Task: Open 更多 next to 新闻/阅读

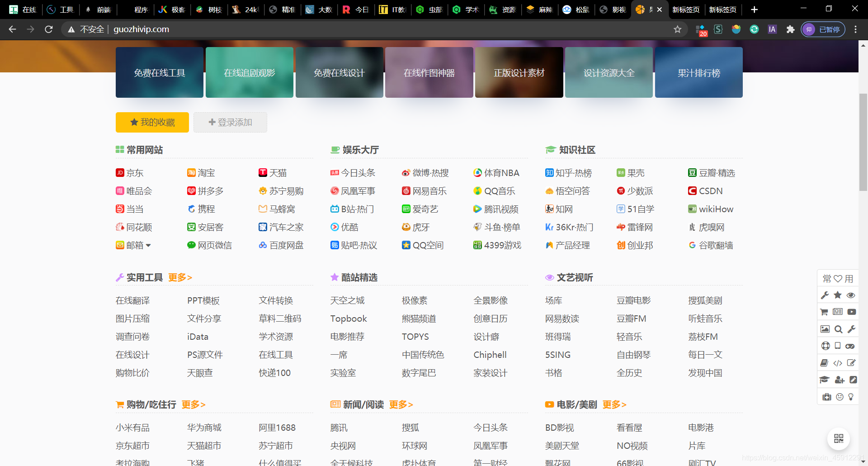Action: click(401, 404)
